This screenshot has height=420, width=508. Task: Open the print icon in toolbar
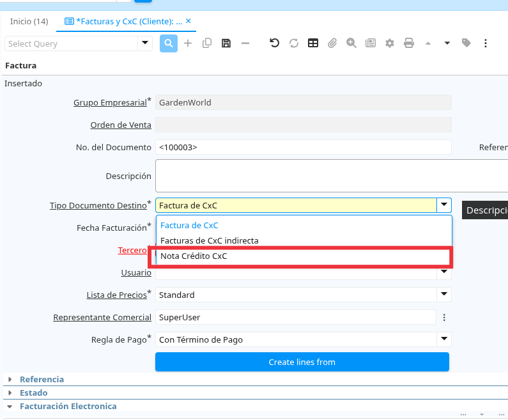point(409,43)
